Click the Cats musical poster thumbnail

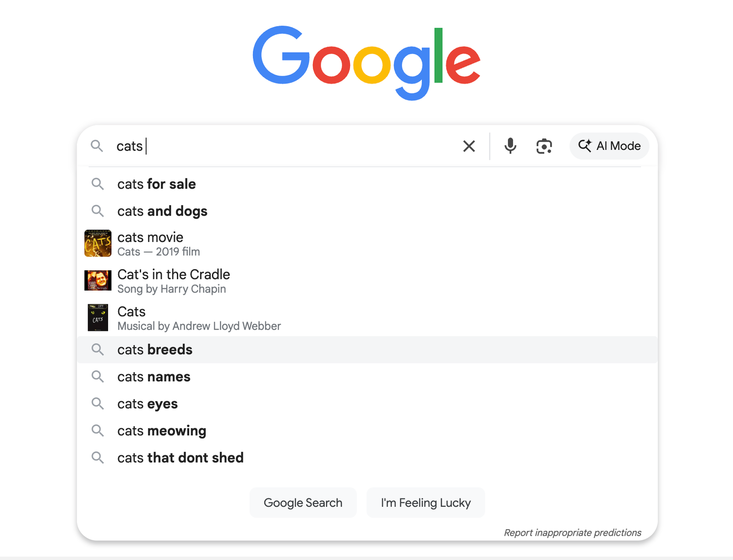tap(98, 318)
